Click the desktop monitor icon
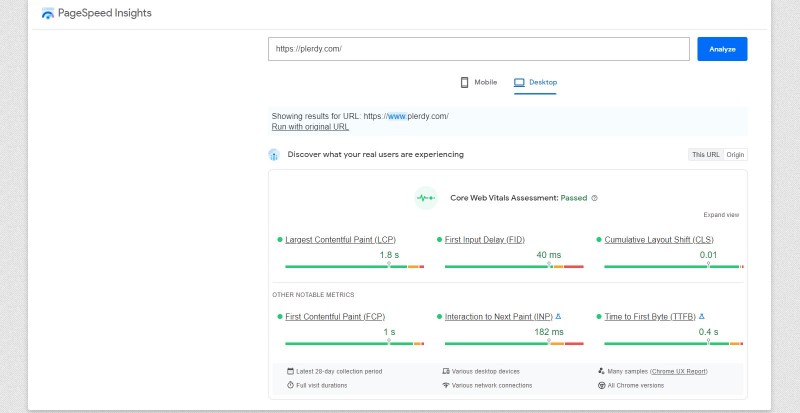This screenshot has height=413, width=800. [x=519, y=82]
